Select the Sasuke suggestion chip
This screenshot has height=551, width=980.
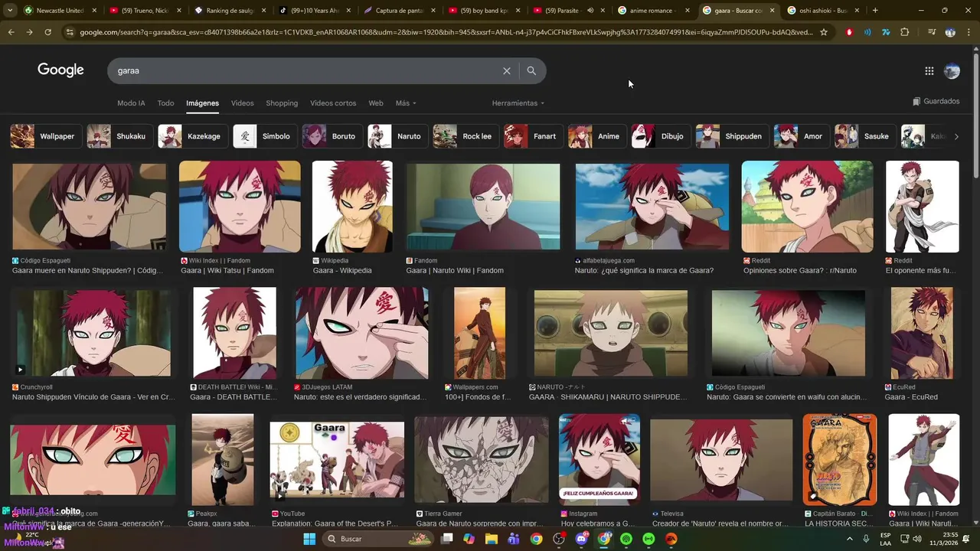[x=864, y=136]
